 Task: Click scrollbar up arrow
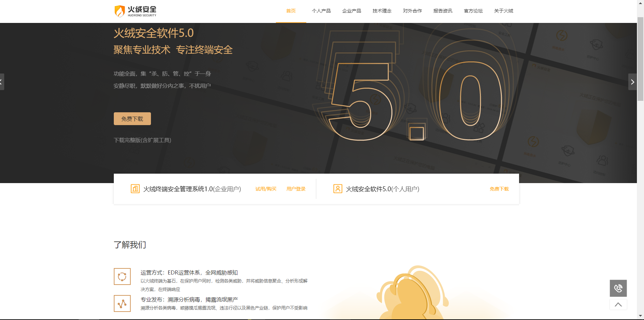640,3
